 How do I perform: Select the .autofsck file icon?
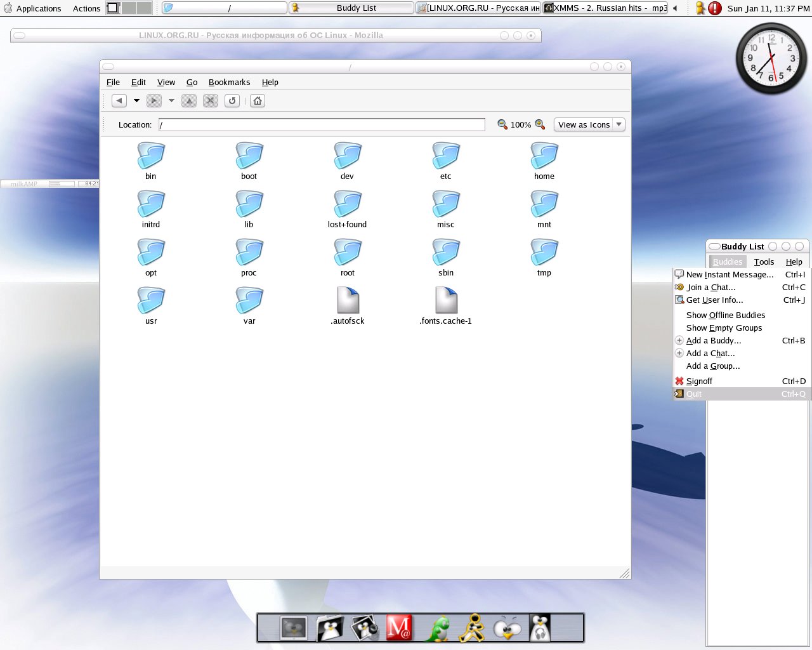click(348, 301)
